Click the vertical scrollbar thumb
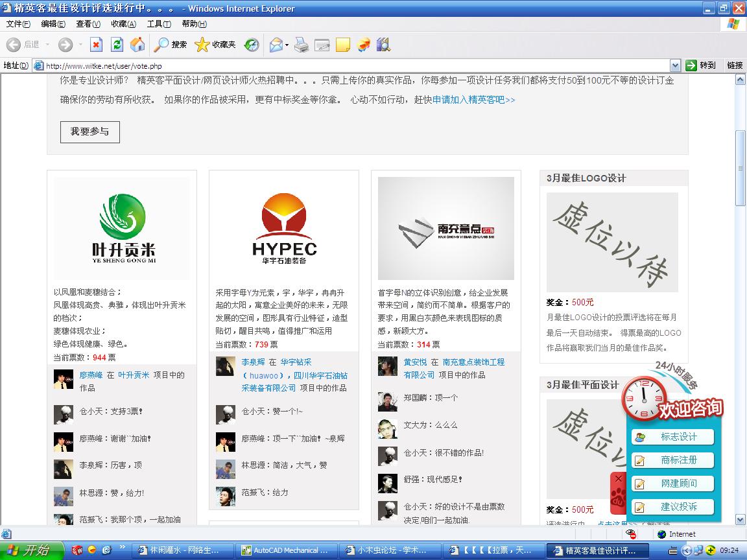Screen dimensions: 747x560 pos(740,168)
